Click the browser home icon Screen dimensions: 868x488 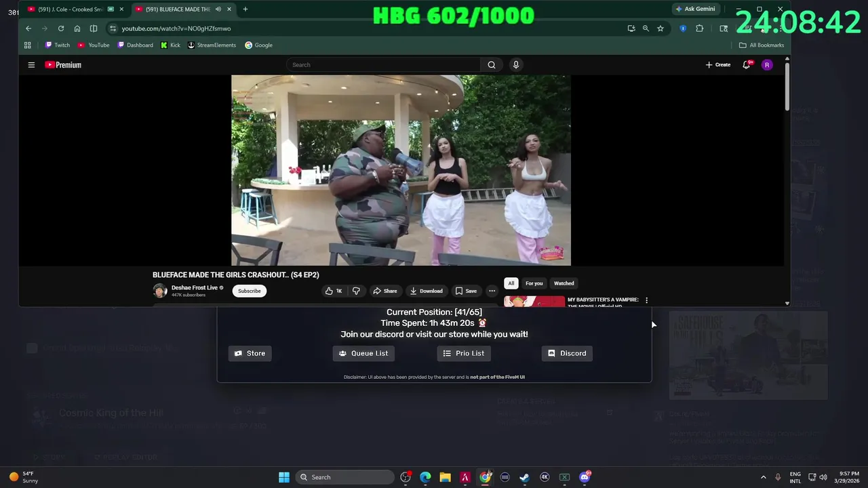pyautogui.click(x=77, y=28)
